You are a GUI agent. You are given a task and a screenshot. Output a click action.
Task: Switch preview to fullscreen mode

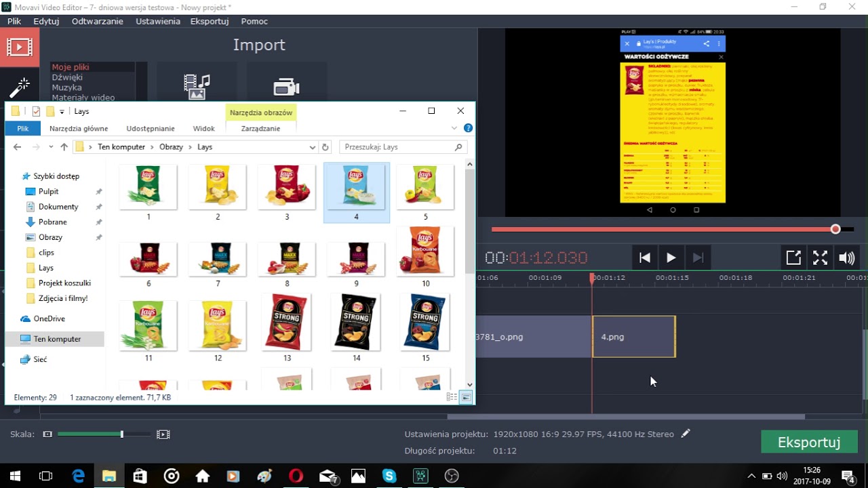click(x=820, y=258)
